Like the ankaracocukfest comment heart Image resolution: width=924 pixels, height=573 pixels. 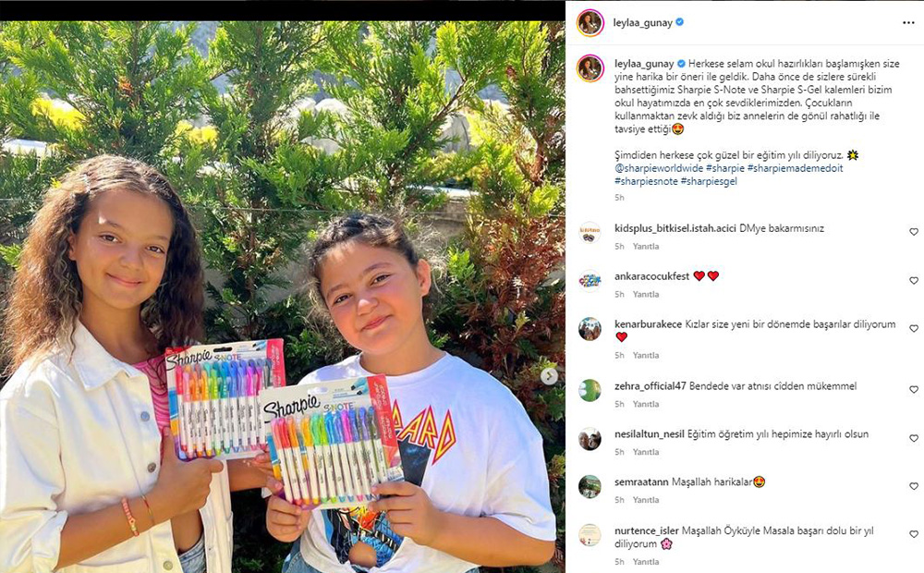click(x=914, y=281)
